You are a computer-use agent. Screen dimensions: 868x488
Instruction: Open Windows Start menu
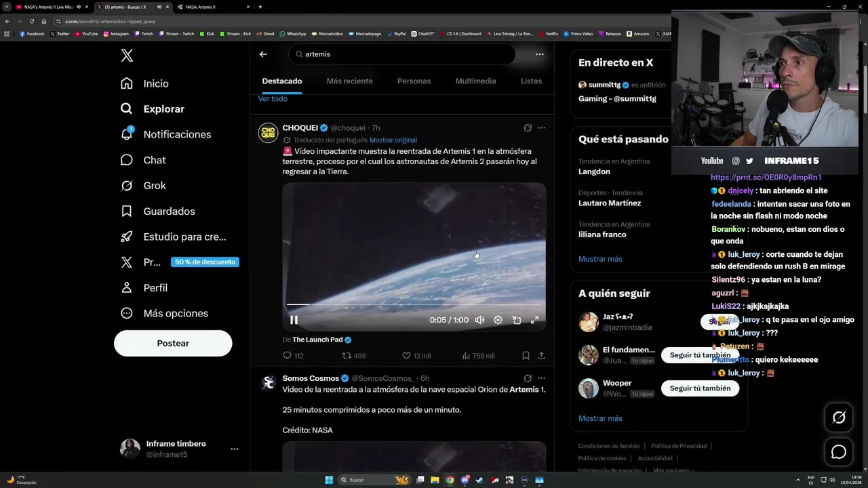[329, 480]
